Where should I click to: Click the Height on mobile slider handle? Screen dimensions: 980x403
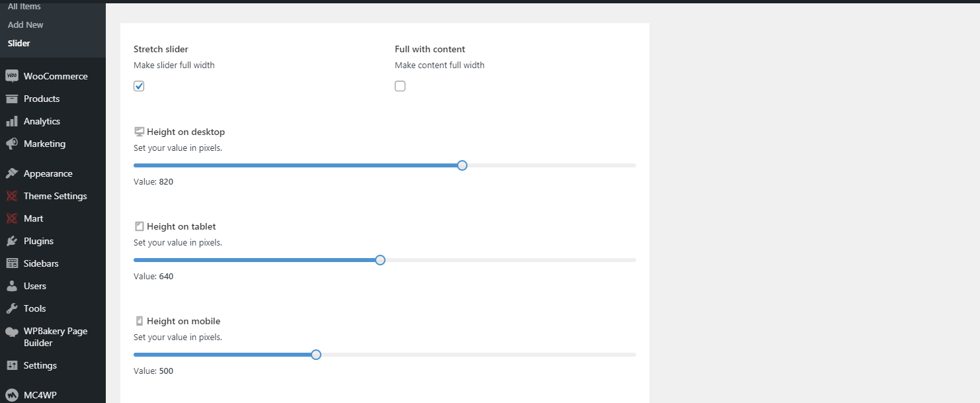tap(316, 355)
